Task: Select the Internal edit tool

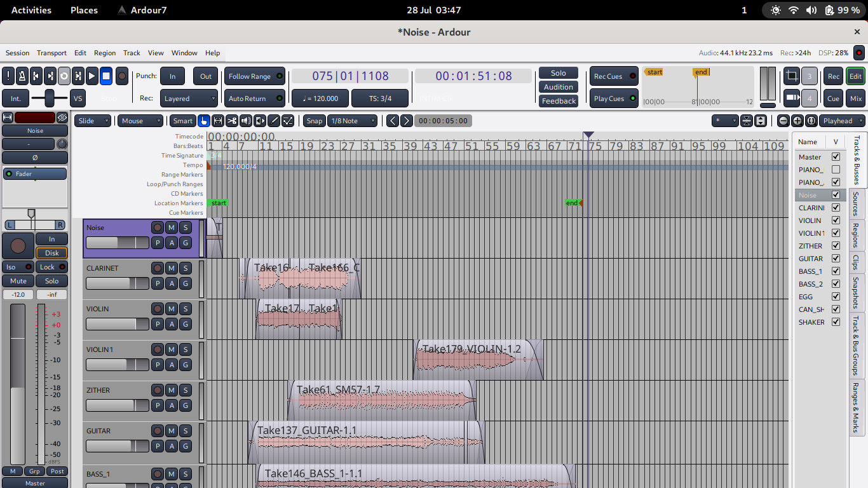Action: coord(288,121)
